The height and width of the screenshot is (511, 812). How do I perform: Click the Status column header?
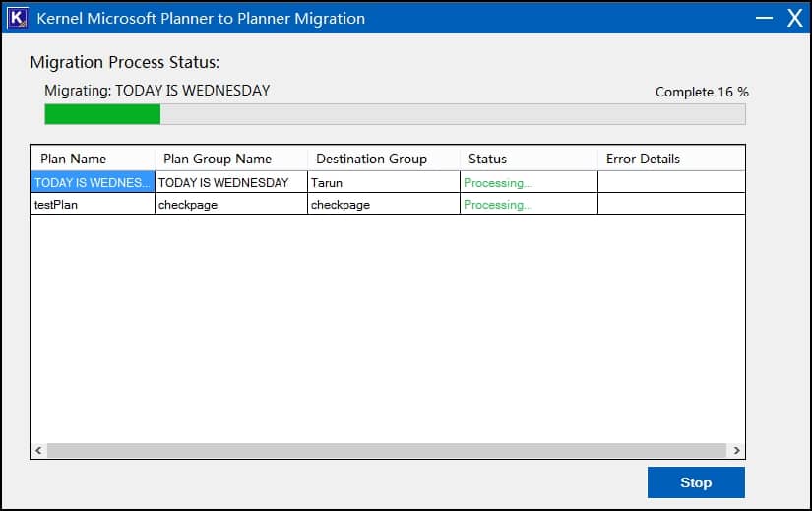point(529,159)
